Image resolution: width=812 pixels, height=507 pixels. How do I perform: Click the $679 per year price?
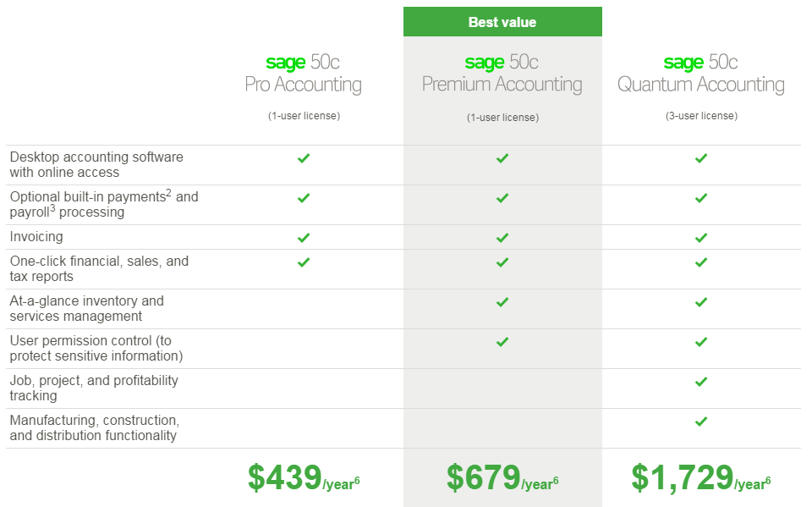502,478
